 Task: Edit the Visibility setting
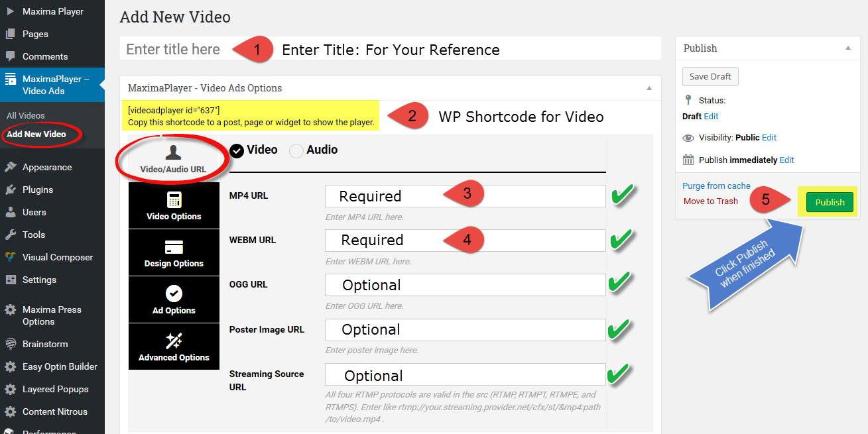(769, 138)
